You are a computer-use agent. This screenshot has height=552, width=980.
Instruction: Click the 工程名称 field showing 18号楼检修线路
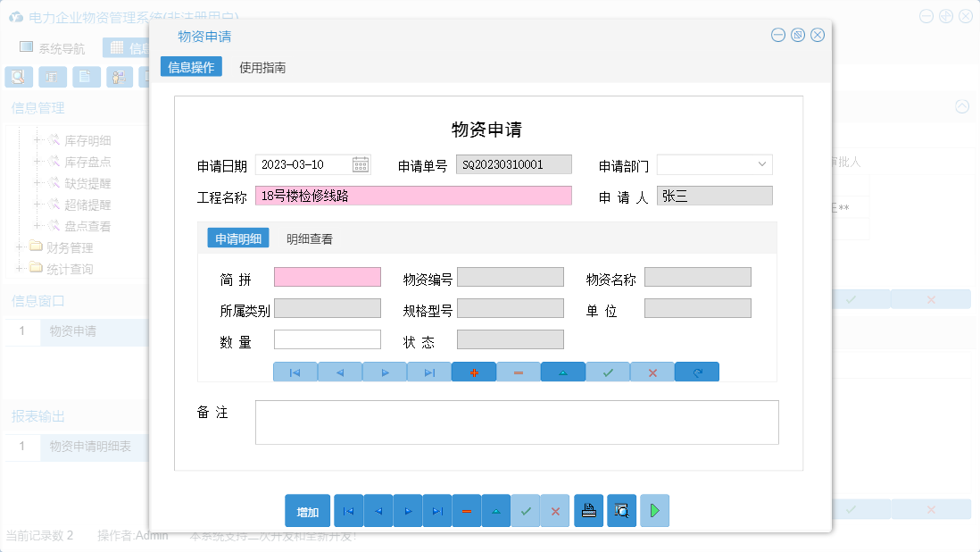click(x=413, y=195)
